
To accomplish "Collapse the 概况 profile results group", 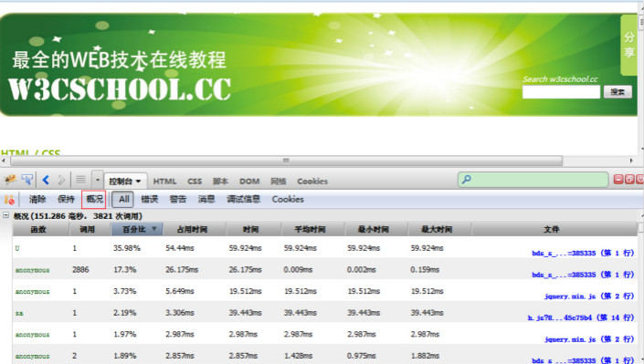I will coord(6,215).
